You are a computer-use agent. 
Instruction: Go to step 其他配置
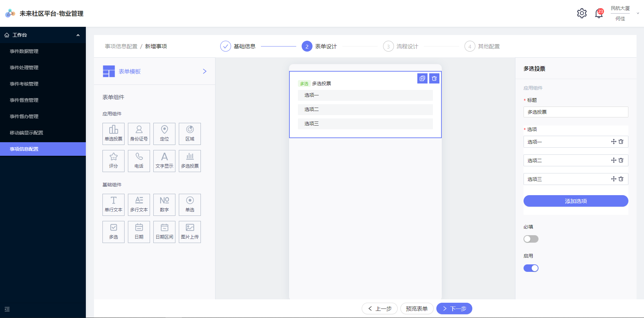click(482, 46)
